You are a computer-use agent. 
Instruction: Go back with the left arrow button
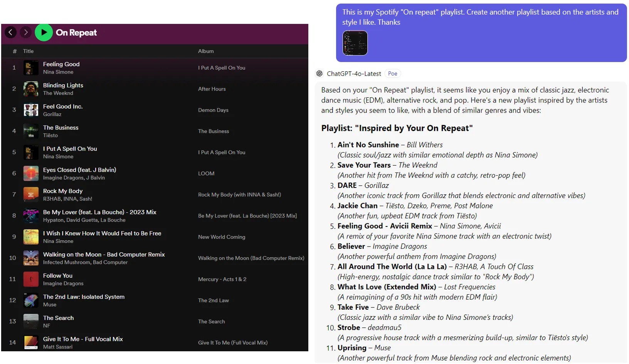click(x=10, y=32)
